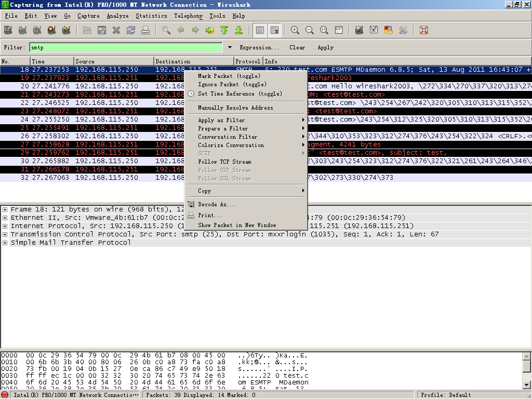Reload the capture file icon
The image size is (532, 399).
click(131, 30)
